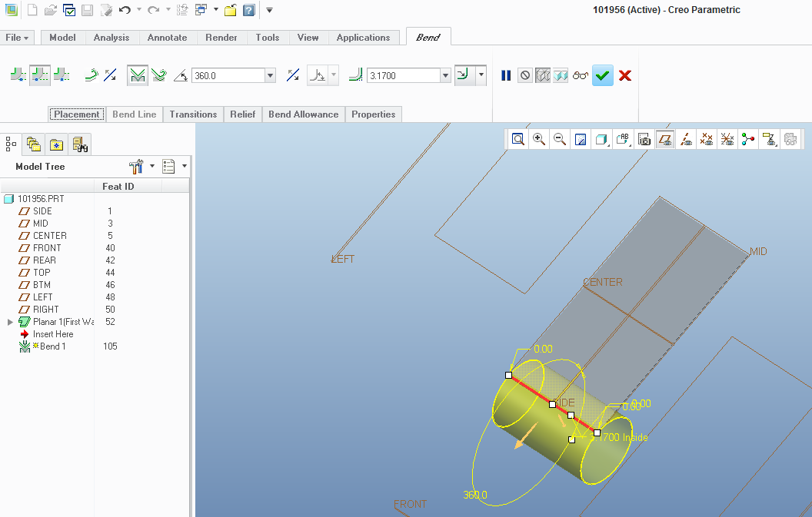Click the Undo arrow icon
The image size is (812, 517).
[125, 10]
